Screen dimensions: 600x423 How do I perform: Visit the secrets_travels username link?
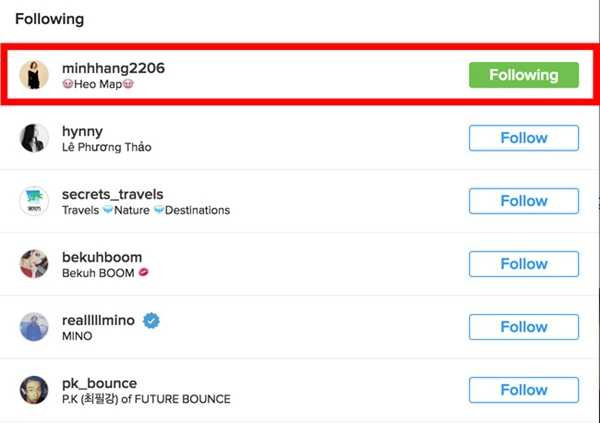pyautogui.click(x=112, y=194)
